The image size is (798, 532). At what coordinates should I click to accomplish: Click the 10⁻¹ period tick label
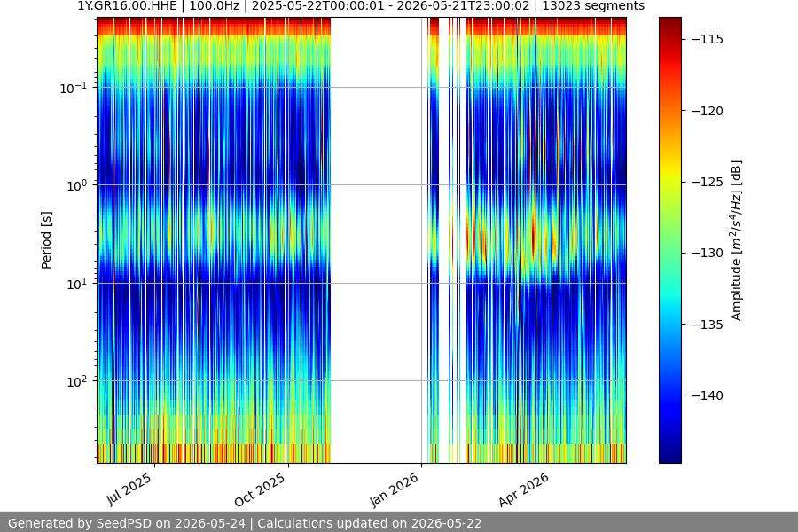point(74,88)
